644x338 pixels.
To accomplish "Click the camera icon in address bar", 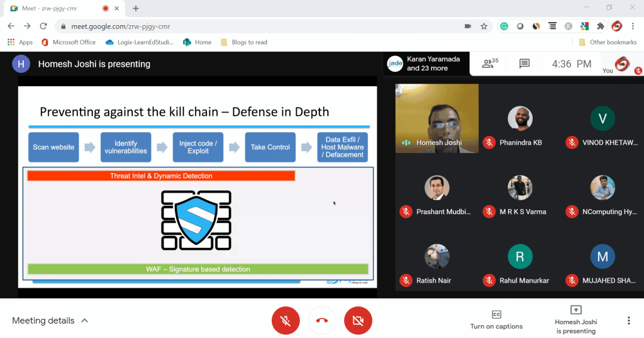I will (468, 26).
